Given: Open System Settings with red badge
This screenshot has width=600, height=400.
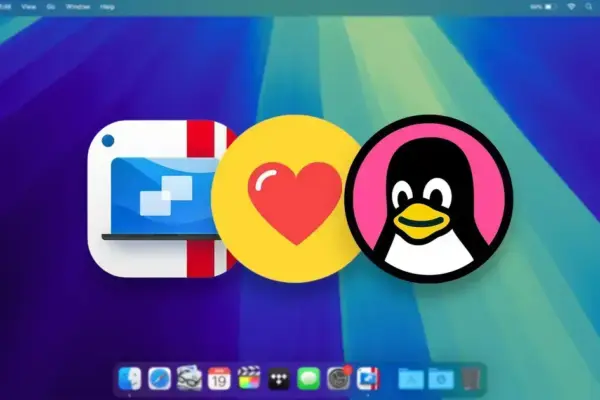Looking at the screenshot, I should coord(339,378).
